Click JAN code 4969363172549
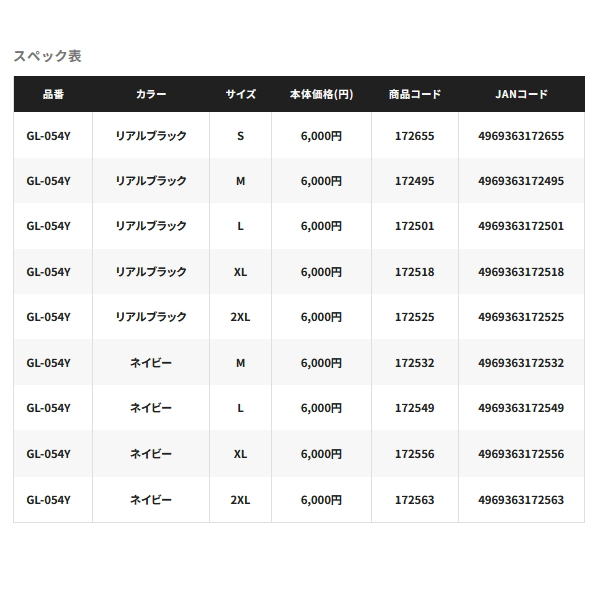 point(521,408)
